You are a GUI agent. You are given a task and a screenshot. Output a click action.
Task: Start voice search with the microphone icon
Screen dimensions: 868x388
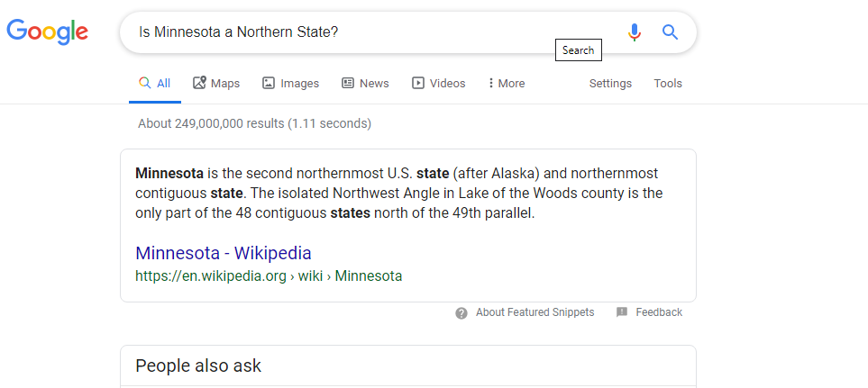[635, 32]
